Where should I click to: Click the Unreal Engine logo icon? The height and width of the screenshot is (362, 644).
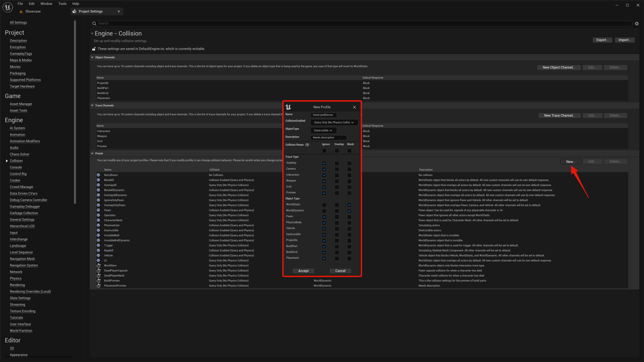tap(8, 7)
